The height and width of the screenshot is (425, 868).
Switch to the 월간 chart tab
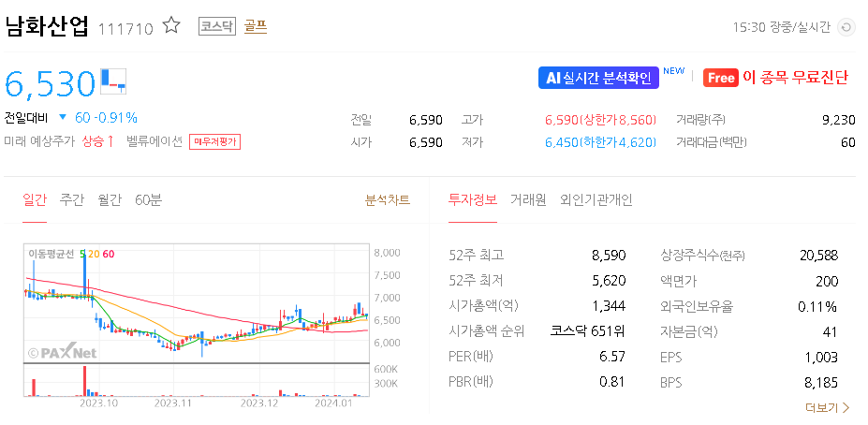[x=109, y=199]
